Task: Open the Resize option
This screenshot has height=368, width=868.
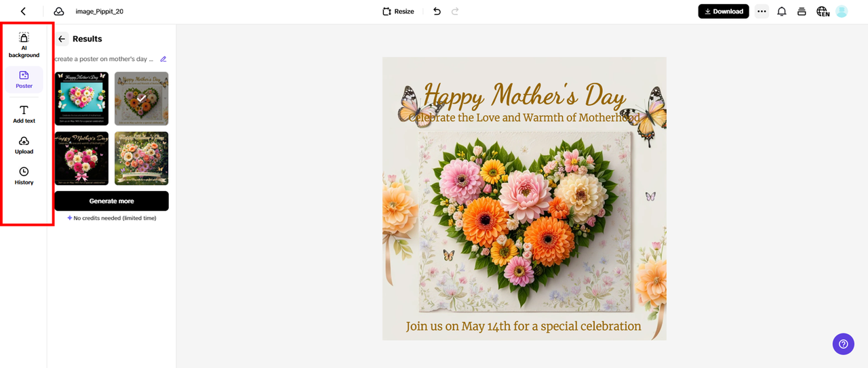Action: tap(398, 12)
